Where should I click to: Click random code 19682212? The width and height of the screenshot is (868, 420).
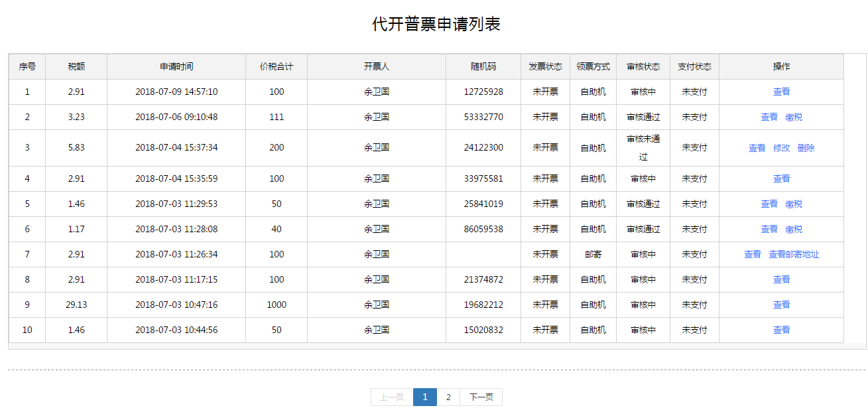coord(483,305)
